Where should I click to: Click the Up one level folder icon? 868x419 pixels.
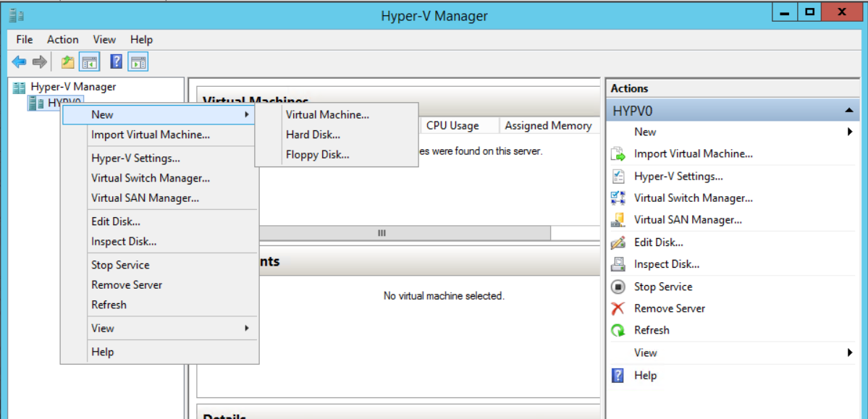67,62
